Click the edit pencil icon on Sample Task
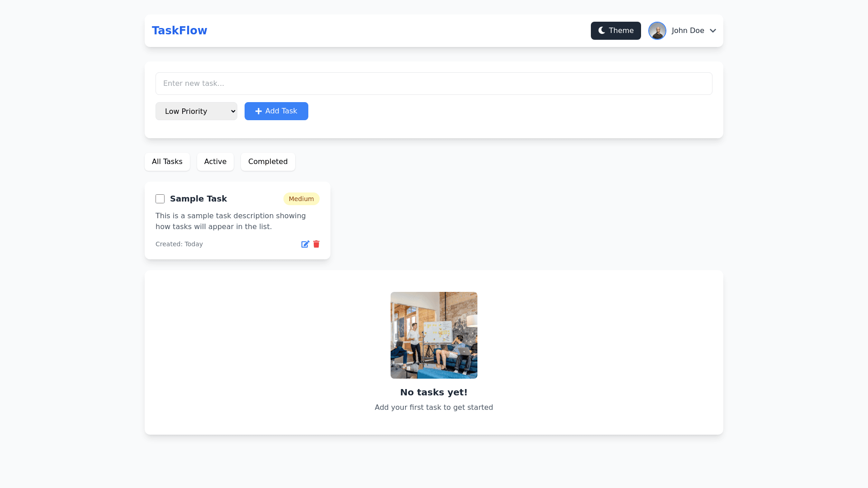Viewport: 868px width, 488px height. click(x=305, y=244)
